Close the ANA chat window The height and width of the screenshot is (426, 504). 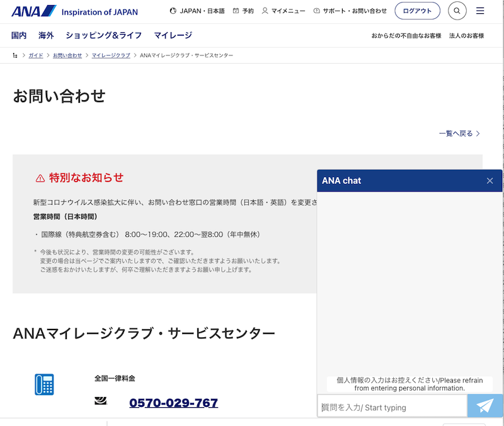pos(490,181)
